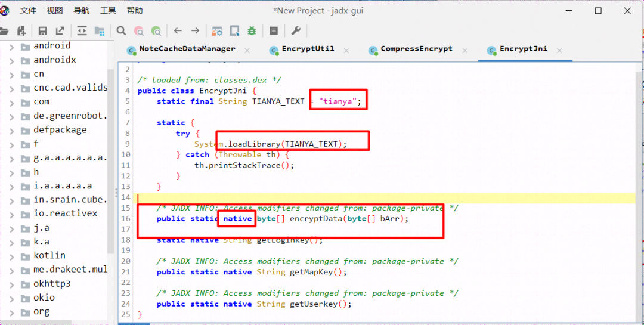Close the EncryptUtil tab
This screenshot has width=644, height=325.
click(x=346, y=51)
